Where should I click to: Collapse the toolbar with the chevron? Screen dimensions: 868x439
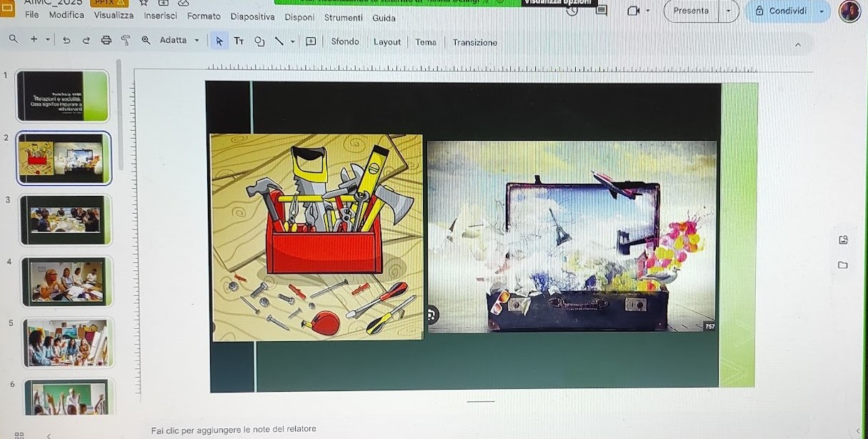(x=798, y=44)
